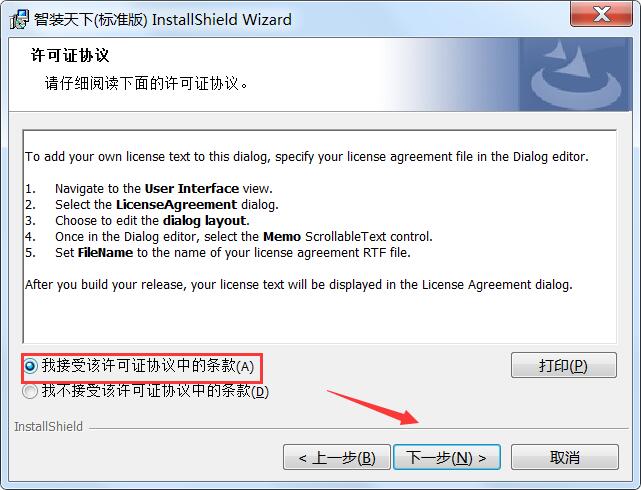Click the InstallShield arrow logo in the header banner
This screenshot has width=641, height=490.
click(x=576, y=76)
